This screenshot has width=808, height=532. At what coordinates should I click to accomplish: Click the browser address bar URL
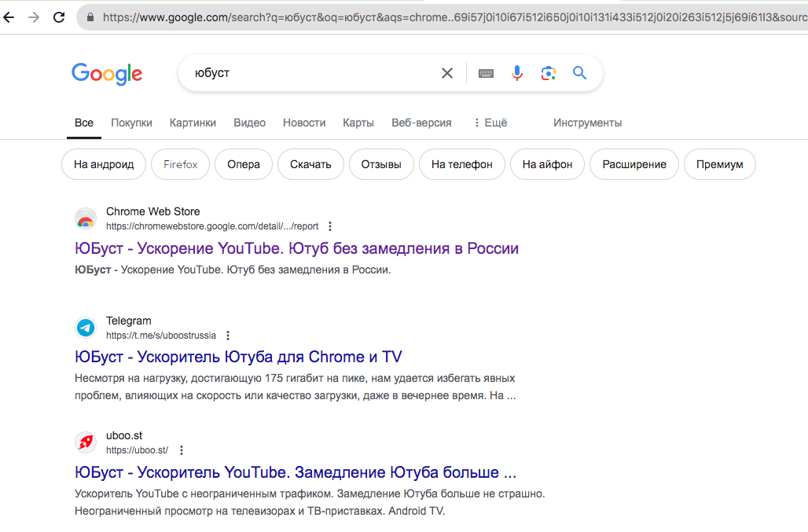pos(454,17)
